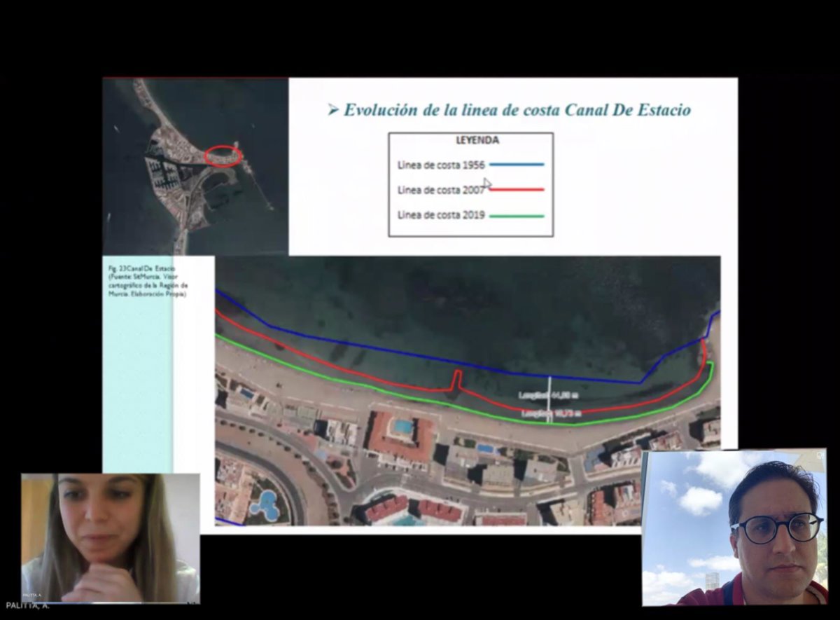Click the large square swimming pool on the aerial photo
The height and width of the screenshot is (620, 840).
tap(403, 427)
